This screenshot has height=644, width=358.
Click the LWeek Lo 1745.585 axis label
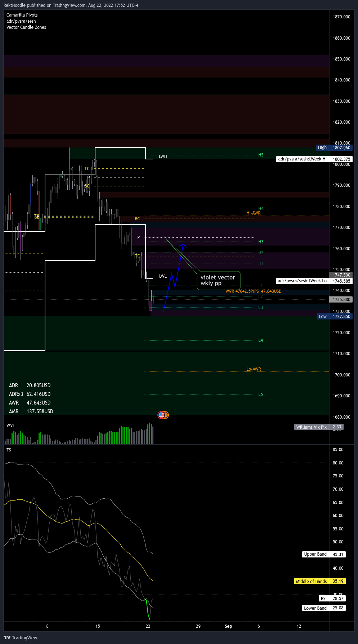pyautogui.click(x=314, y=281)
